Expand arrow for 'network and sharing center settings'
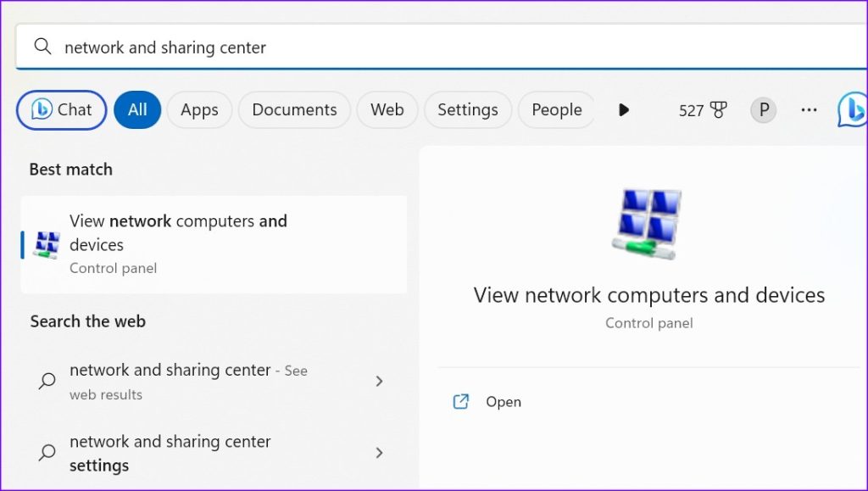 (x=379, y=453)
